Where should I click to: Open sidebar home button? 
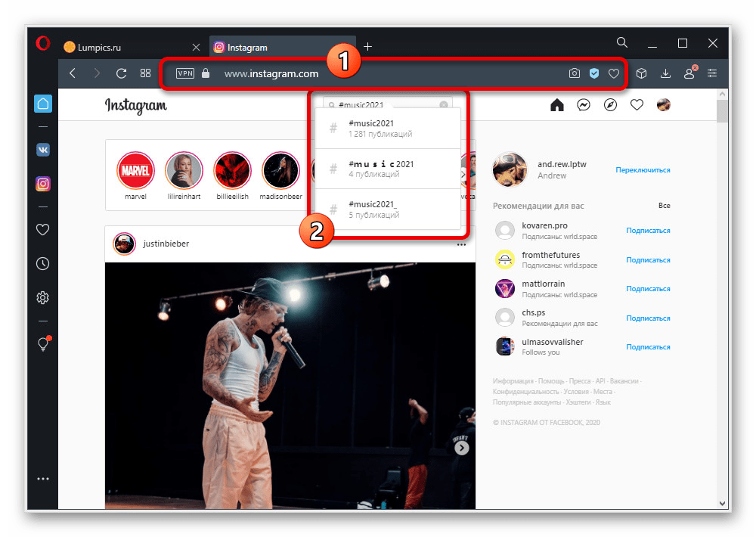pos(43,104)
